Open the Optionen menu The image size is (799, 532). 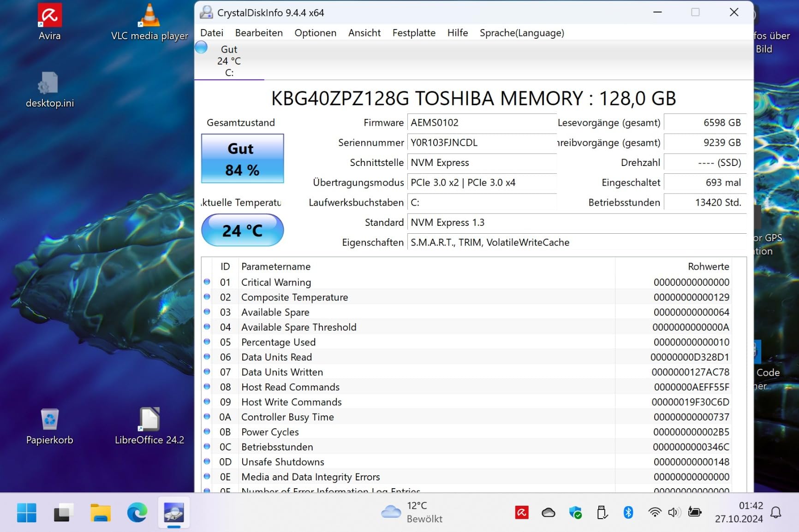(x=316, y=33)
